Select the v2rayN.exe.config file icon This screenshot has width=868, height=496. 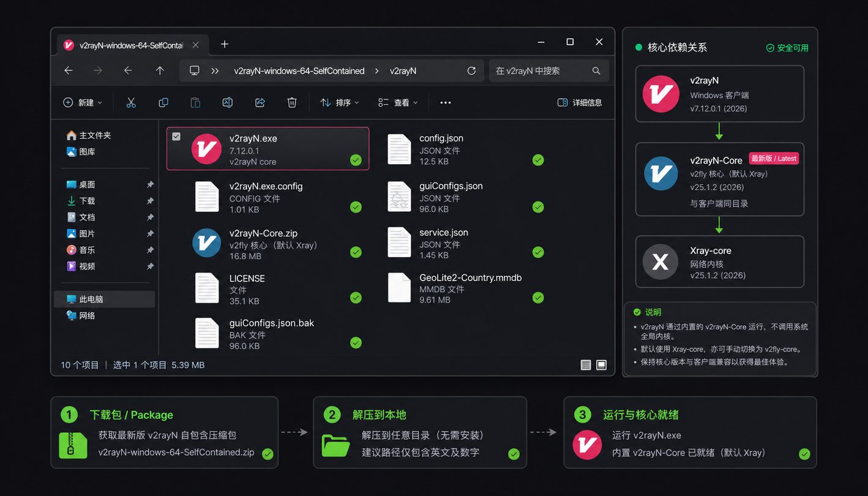pos(207,197)
